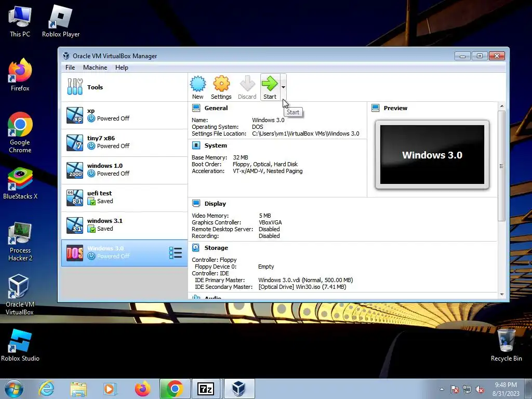This screenshot has height=399, width=532.
Task: Open the Windows Start menu orb
Action: point(14,389)
